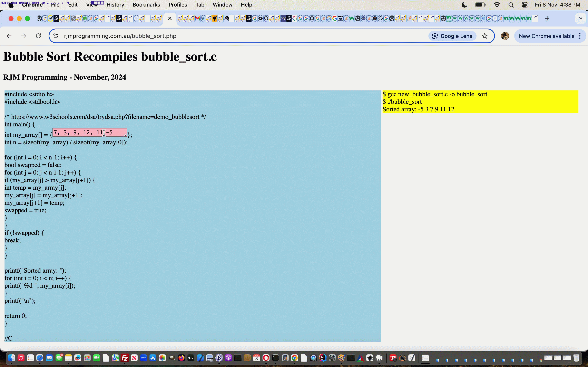This screenshot has height=367, width=588.
Task: Click the new tab plus icon
Action: point(547,19)
